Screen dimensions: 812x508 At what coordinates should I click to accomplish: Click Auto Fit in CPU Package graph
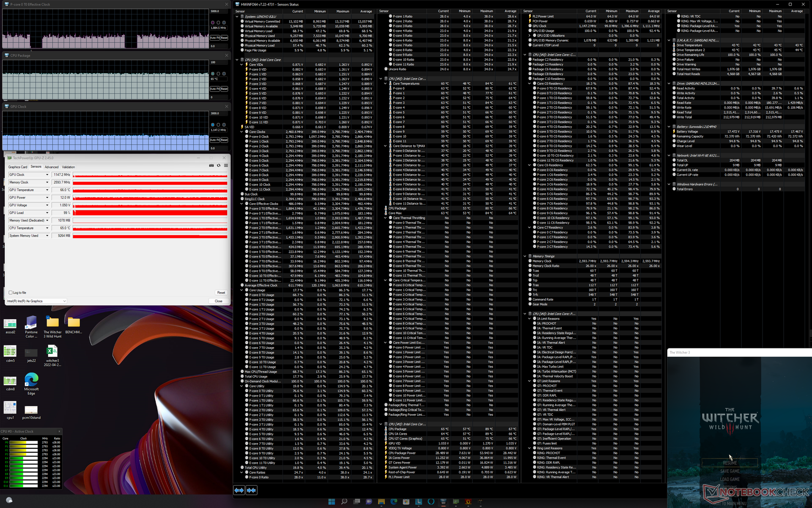click(x=214, y=89)
